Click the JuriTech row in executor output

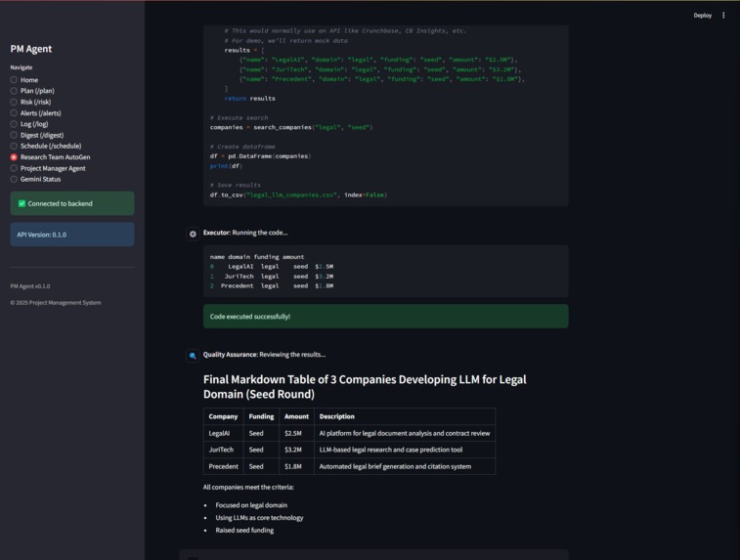click(272, 276)
